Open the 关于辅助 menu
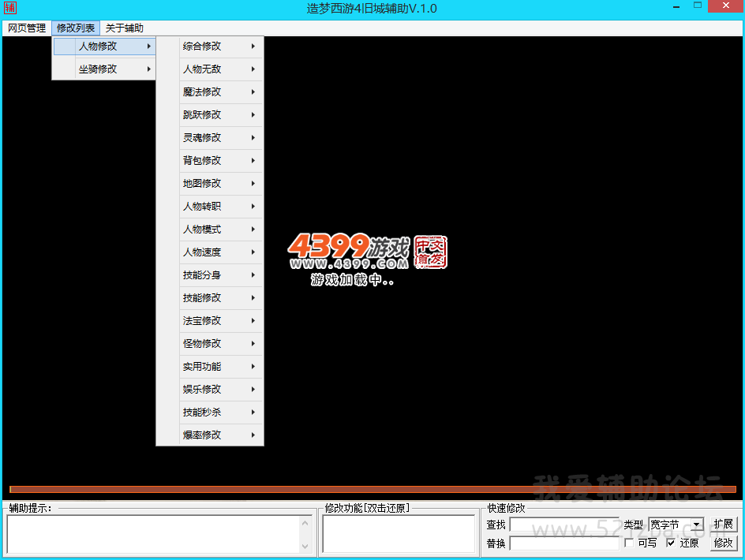The image size is (745, 560). coord(124,28)
